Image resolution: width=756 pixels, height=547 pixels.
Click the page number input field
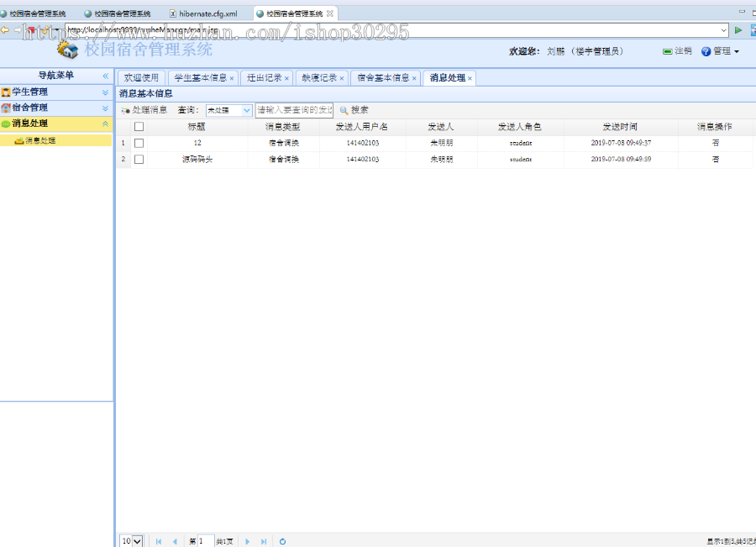click(x=206, y=541)
